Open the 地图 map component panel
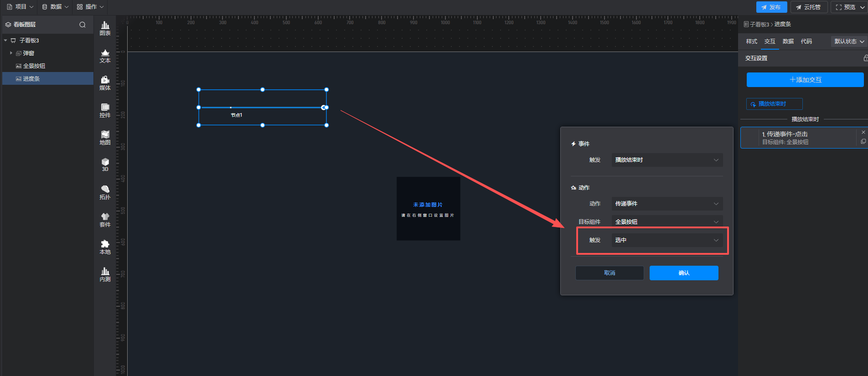Screen dimensions: 868x376 click(x=105, y=138)
